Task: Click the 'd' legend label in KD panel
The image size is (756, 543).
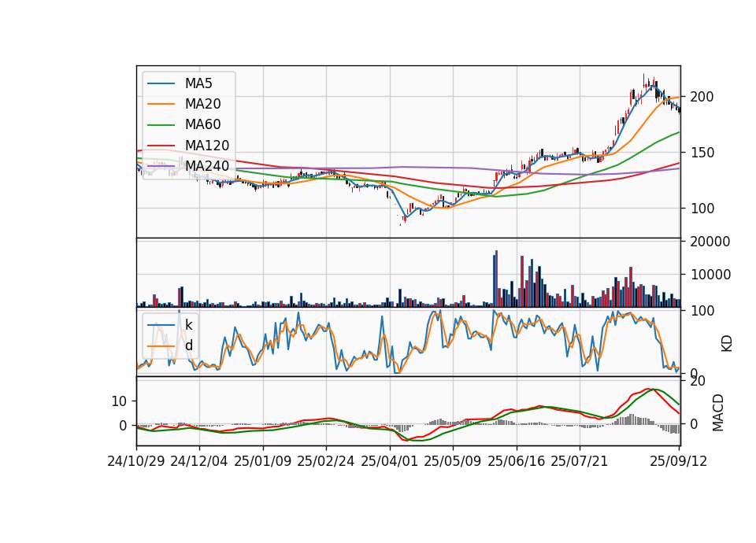Action: click(188, 345)
